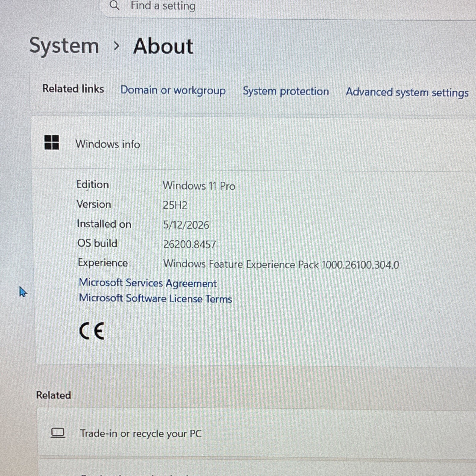The width and height of the screenshot is (476, 476).
Task: Select the Windows 11 Pro edition value
Action: (x=199, y=186)
